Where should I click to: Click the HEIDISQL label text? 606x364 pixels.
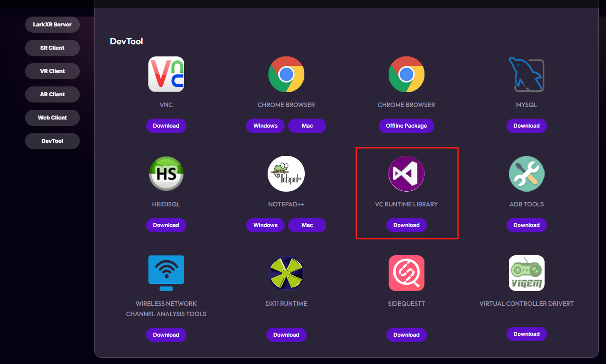coord(166,204)
